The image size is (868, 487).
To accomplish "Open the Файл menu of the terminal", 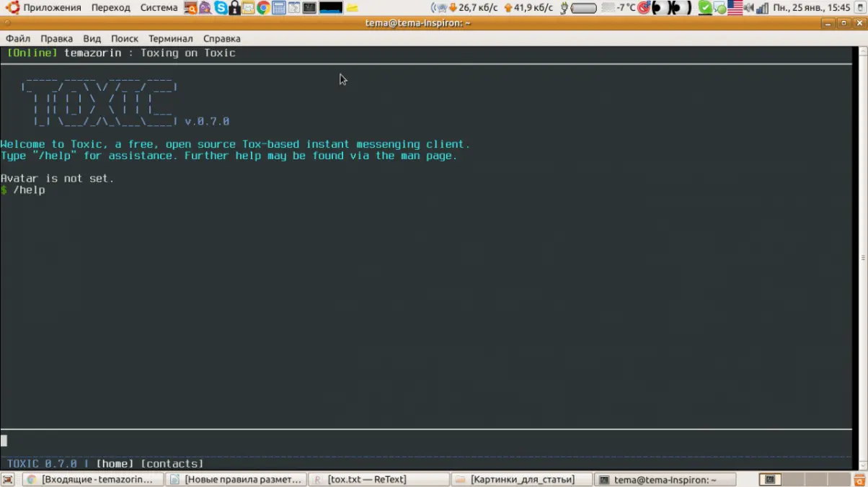I will coord(18,38).
